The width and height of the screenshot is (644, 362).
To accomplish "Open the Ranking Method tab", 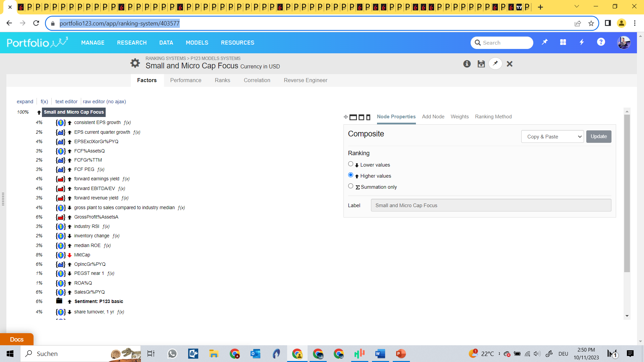I will coord(493,117).
